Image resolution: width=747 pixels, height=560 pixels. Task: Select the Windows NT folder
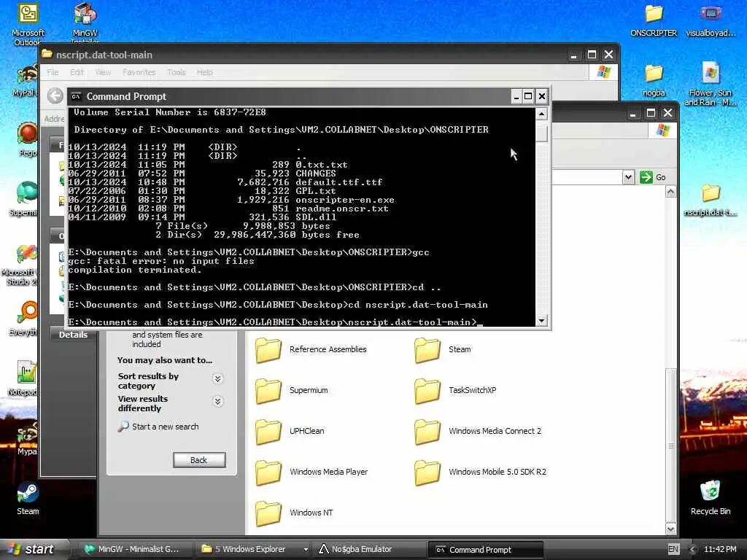click(294, 513)
